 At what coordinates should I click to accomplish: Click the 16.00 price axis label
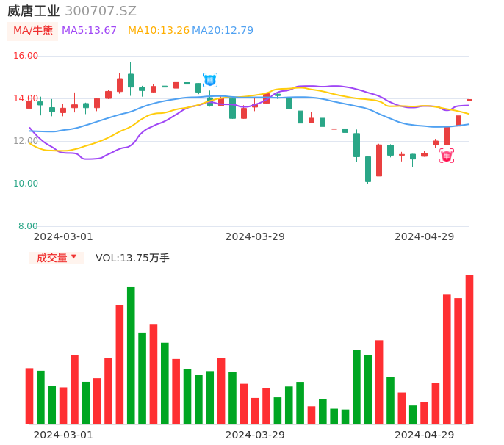click(x=26, y=56)
